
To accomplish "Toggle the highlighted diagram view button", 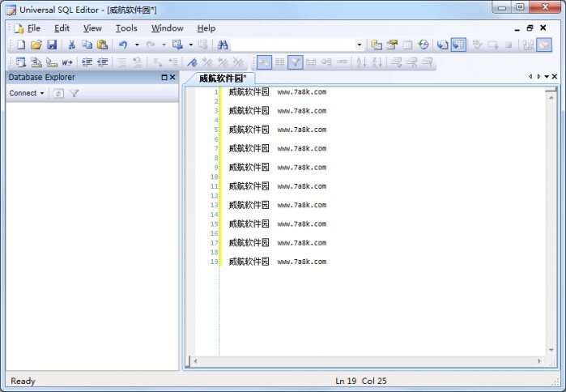I will (x=264, y=63).
